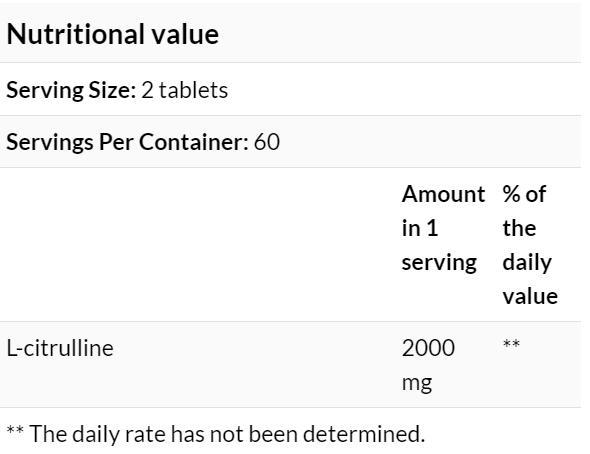The height and width of the screenshot is (454, 590).
Task: Click the word 'value' in the title
Action: coord(185,34)
